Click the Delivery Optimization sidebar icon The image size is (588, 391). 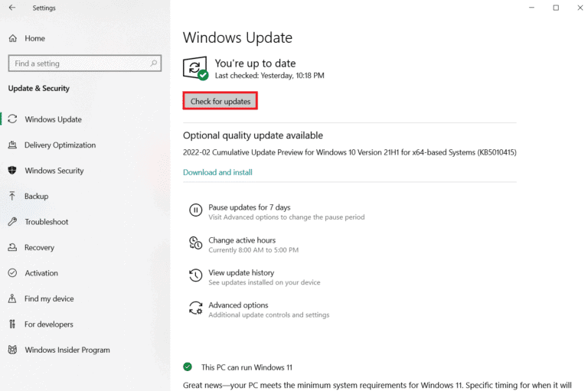[12, 145]
